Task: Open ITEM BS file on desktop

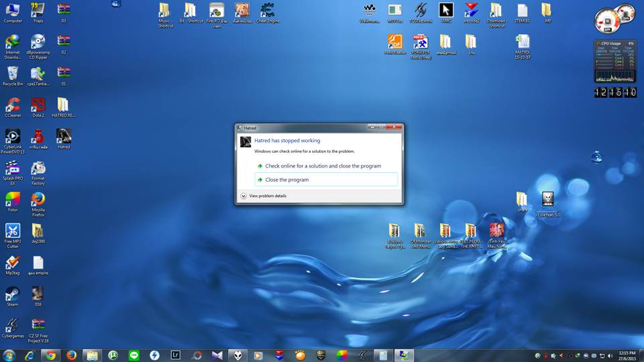Action: tap(523, 13)
